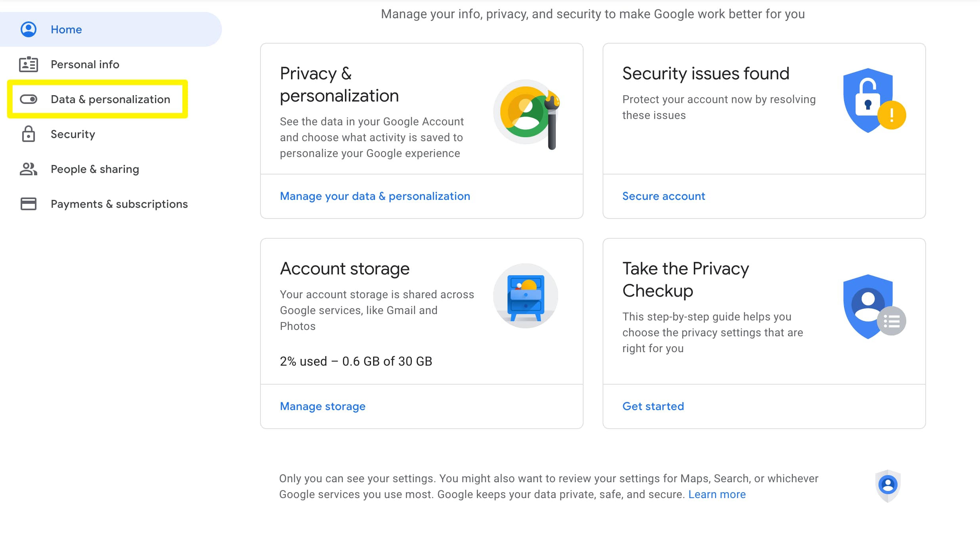This screenshot has height=533, width=980.
Task: Open the Learn more link
Action: point(717,494)
